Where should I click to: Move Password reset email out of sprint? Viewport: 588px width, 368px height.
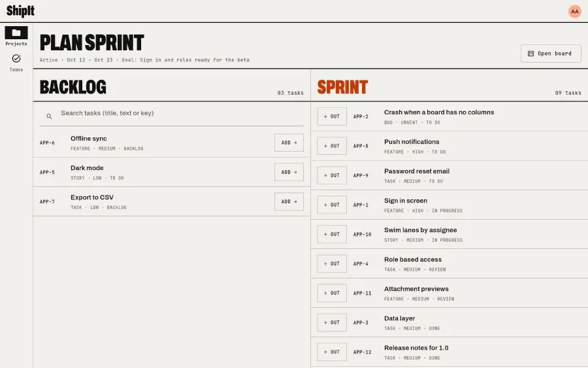[x=332, y=175]
